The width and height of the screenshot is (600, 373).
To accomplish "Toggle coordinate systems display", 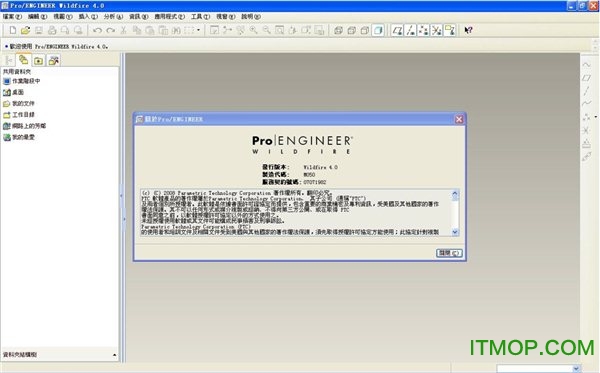I will click(x=437, y=30).
